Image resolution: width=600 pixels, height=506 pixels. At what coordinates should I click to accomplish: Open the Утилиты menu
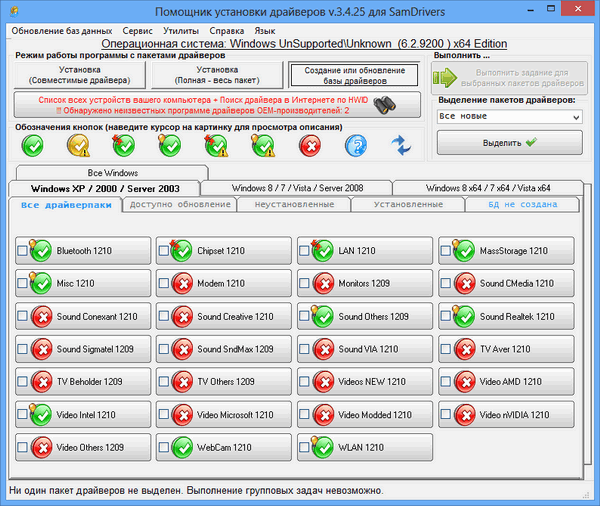181,31
